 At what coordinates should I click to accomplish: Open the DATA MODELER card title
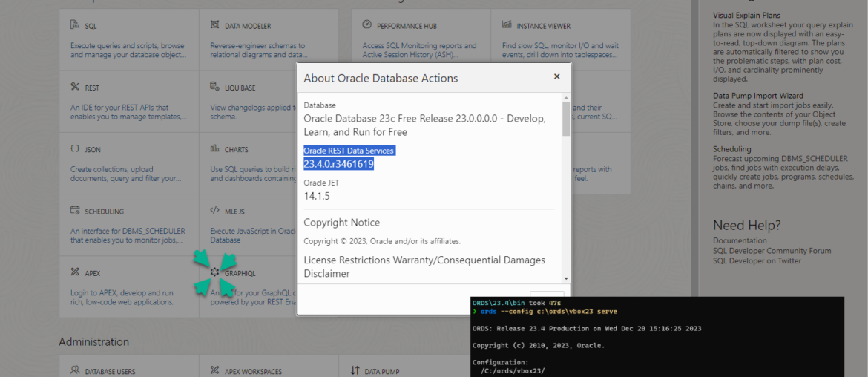coord(248,26)
